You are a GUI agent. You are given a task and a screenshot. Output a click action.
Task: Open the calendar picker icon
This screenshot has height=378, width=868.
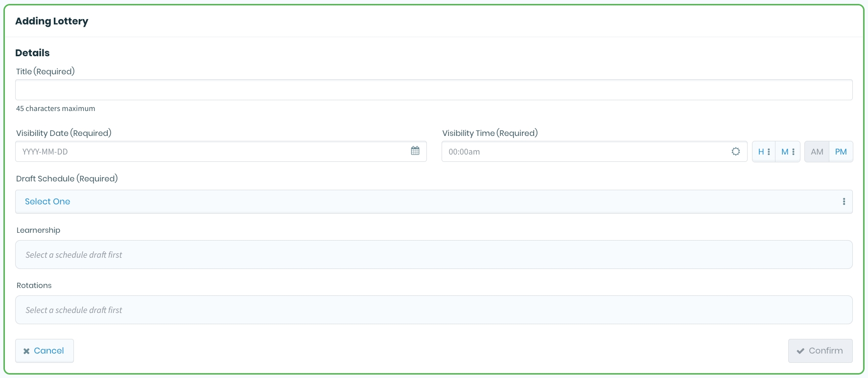(415, 151)
